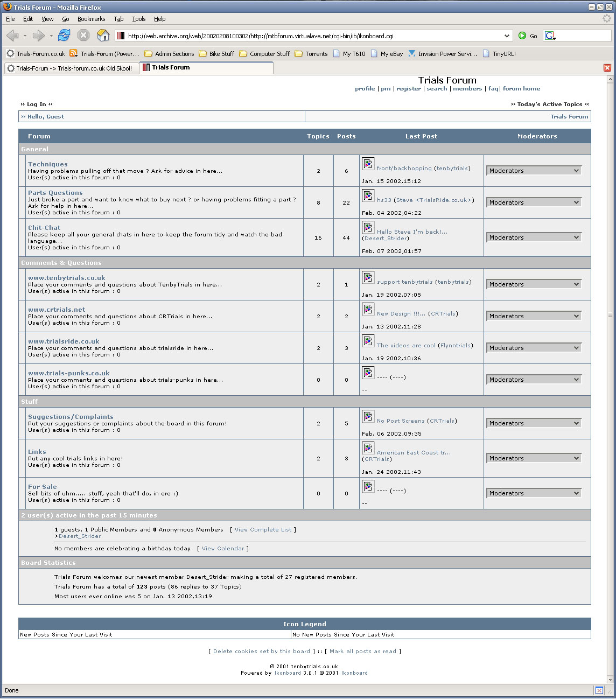Open the members link in header
The image size is (616, 700).
[x=467, y=89]
